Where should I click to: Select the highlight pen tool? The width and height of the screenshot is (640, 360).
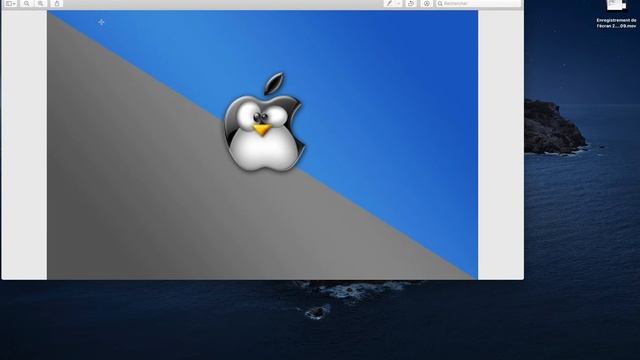(389, 3)
